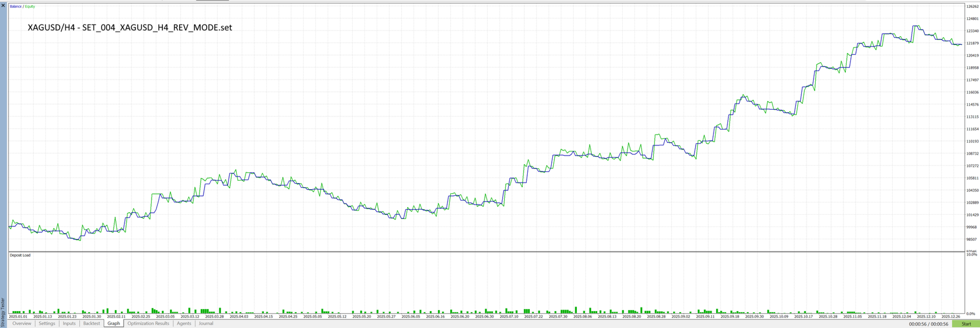This screenshot has height=328, width=980.
Task: Click the 2025.07.22 date label
Action: click(x=533, y=317)
